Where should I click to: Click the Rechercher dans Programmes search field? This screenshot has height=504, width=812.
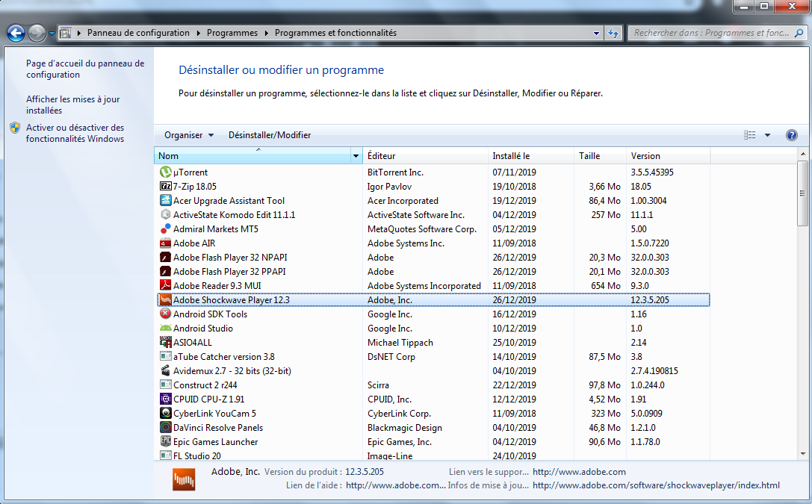pyautogui.click(x=717, y=33)
